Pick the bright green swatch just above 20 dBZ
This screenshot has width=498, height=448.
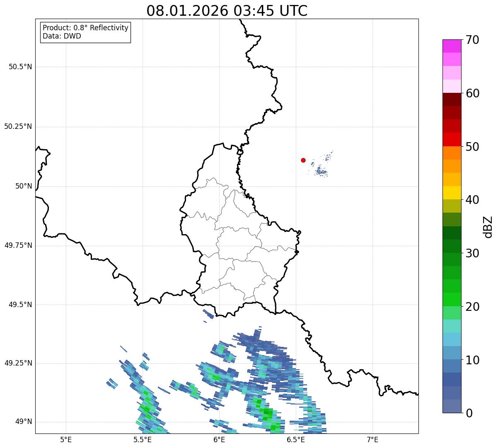[x=452, y=300]
